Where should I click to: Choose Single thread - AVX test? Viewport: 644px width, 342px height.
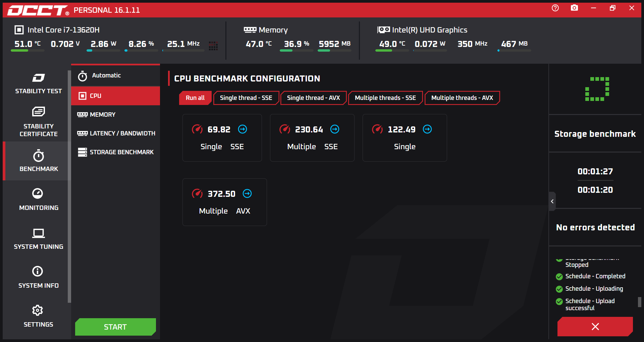[313, 98]
